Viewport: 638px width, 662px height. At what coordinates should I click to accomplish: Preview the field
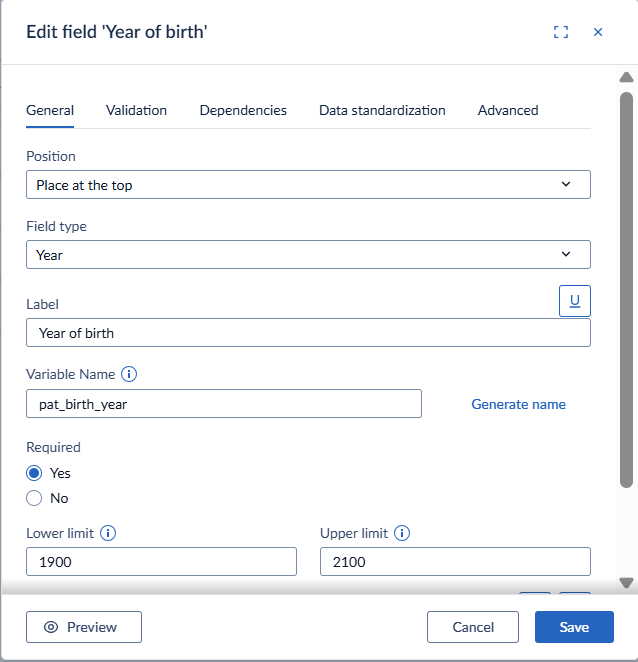pyautogui.click(x=84, y=627)
